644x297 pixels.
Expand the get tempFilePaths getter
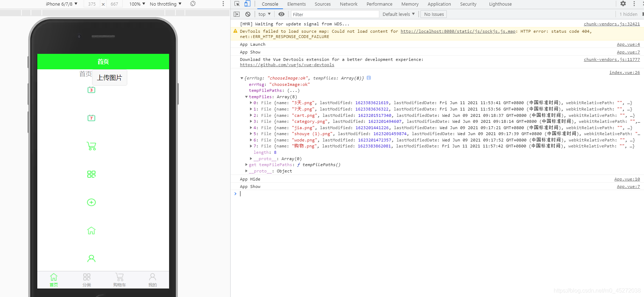coord(246,165)
